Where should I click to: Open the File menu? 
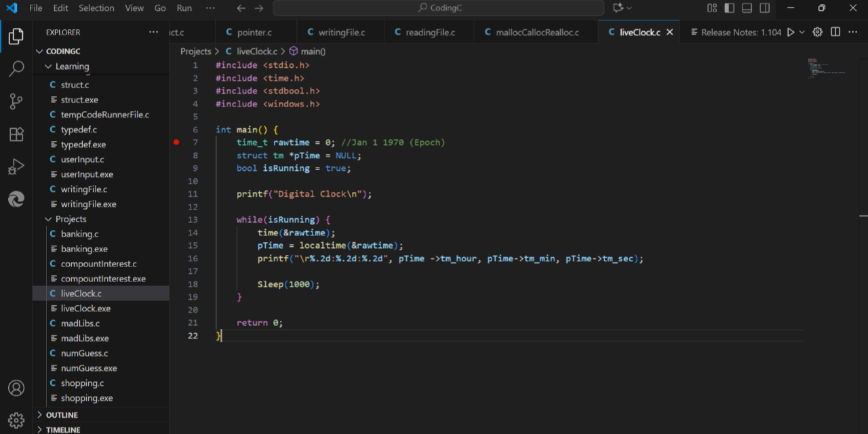tap(35, 8)
